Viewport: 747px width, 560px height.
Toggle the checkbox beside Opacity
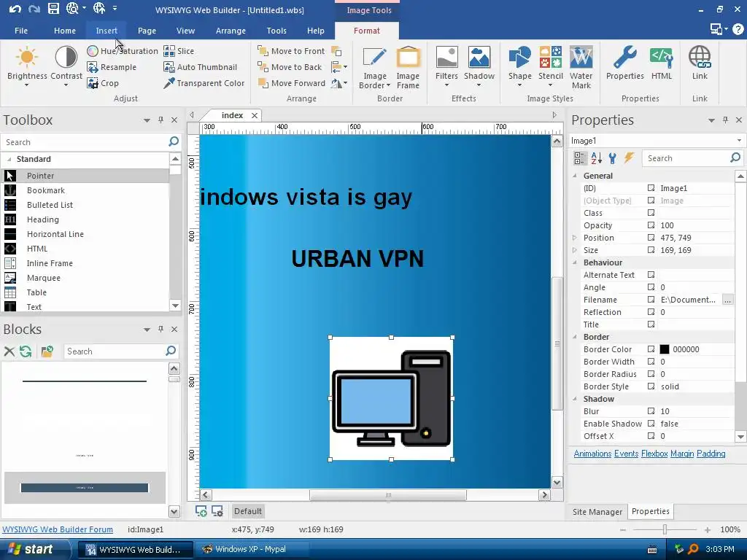click(x=651, y=225)
